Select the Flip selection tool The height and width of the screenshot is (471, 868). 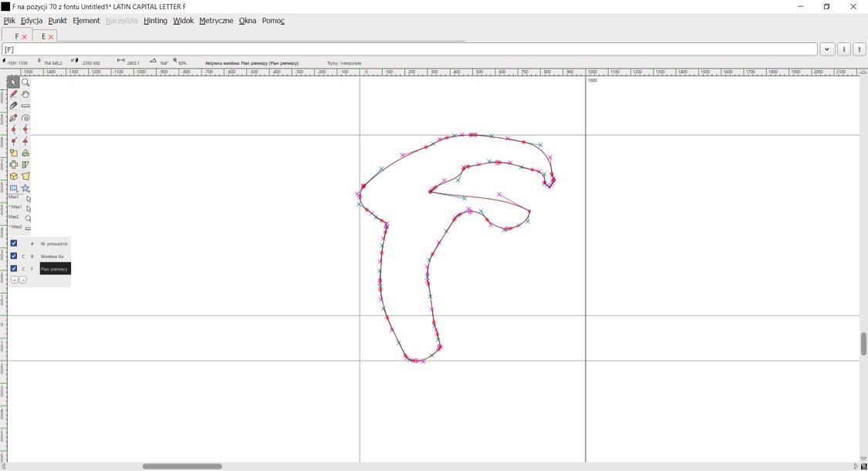pos(14,165)
